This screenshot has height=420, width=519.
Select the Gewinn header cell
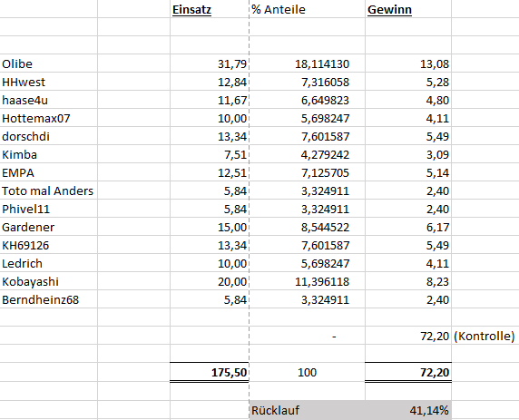point(408,9)
